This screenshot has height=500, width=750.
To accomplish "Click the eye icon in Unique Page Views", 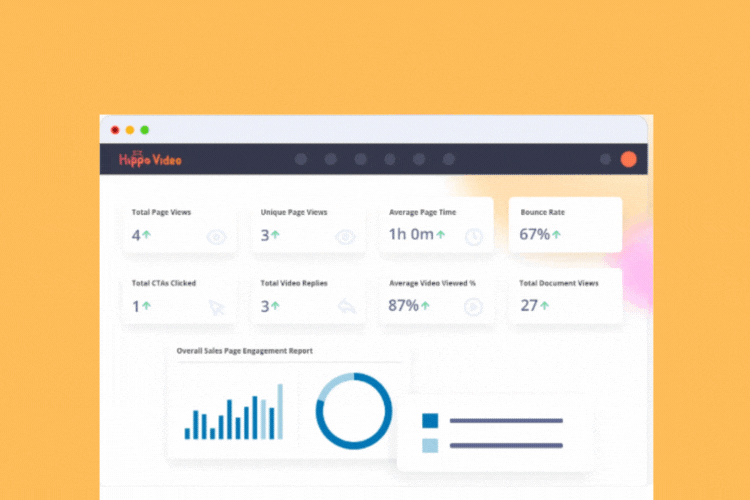I will point(345,237).
